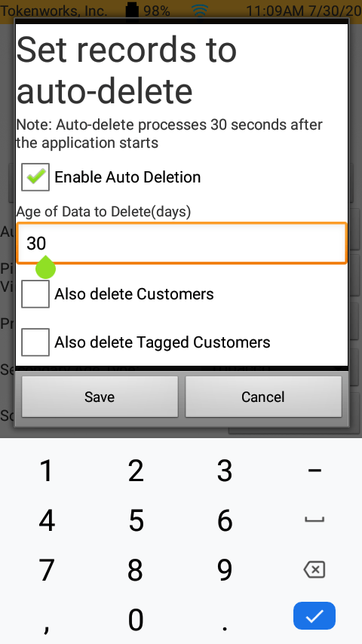Uncheck Enable Auto Deletion checkbox
362x644 pixels.
(35, 177)
